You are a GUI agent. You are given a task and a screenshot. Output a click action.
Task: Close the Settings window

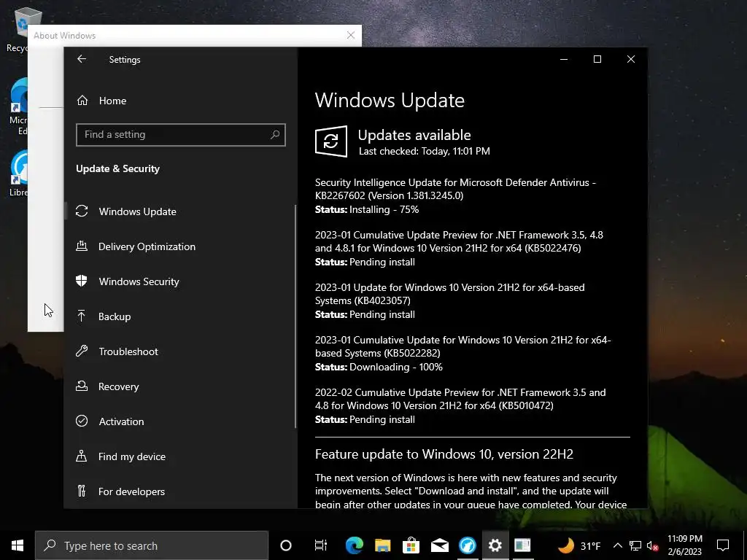point(631,59)
